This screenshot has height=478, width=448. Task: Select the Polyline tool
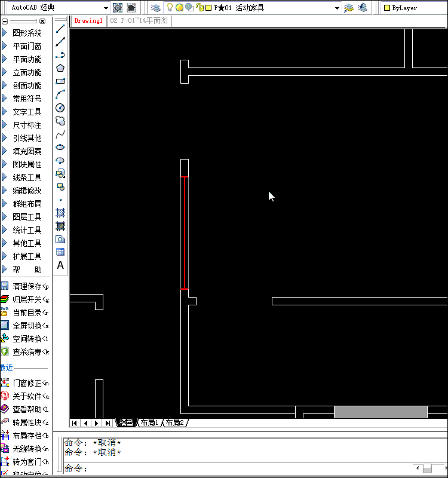pyautogui.click(x=60, y=55)
